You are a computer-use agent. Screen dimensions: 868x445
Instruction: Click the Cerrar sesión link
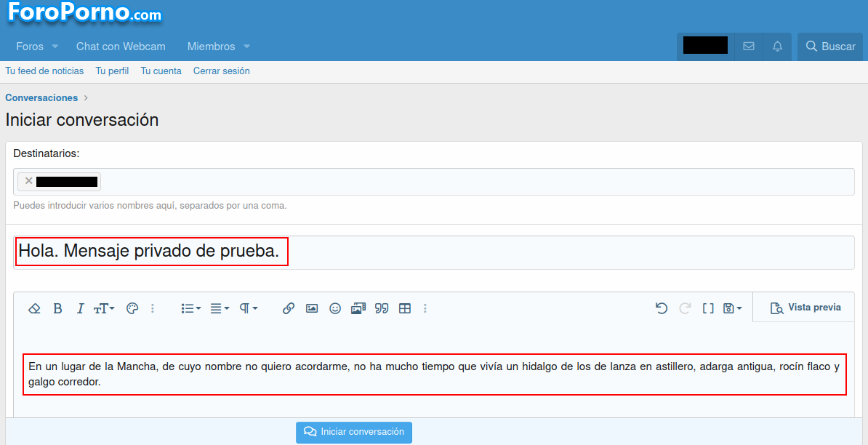click(x=221, y=71)
